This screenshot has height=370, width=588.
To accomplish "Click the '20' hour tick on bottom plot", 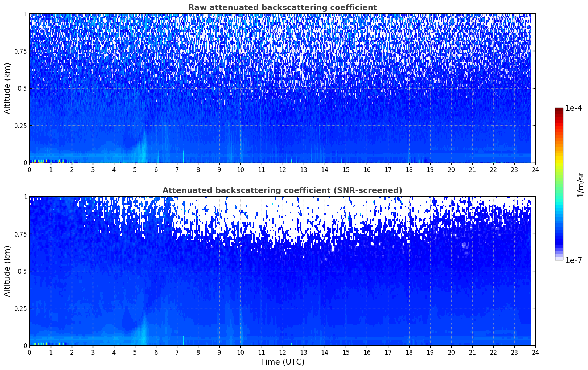I will point(451,352).
